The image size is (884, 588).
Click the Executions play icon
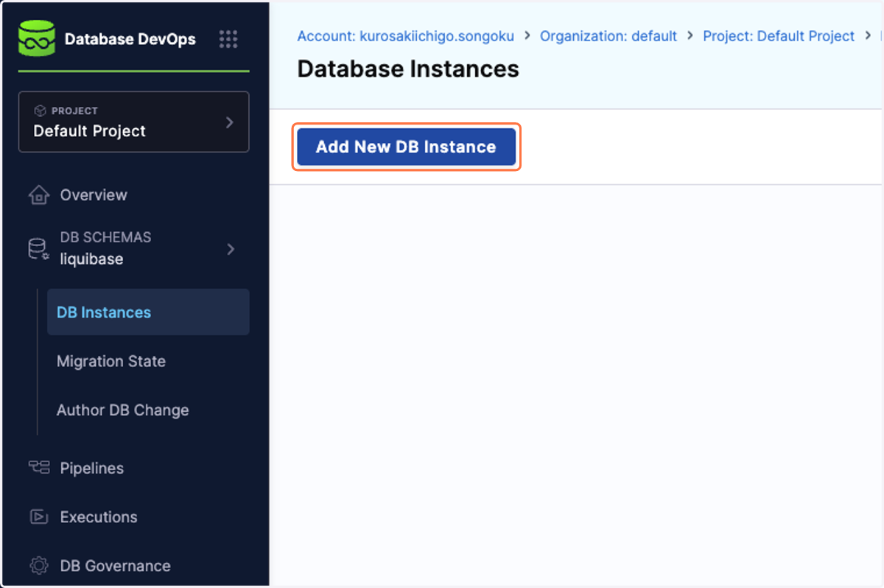pos(38,517)
